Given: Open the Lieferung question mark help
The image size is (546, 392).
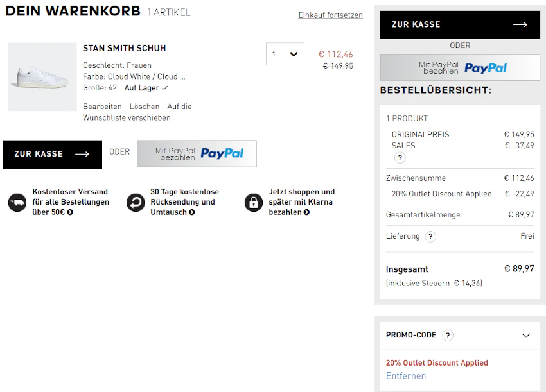Looking at the screenshot, I should 430,237.
